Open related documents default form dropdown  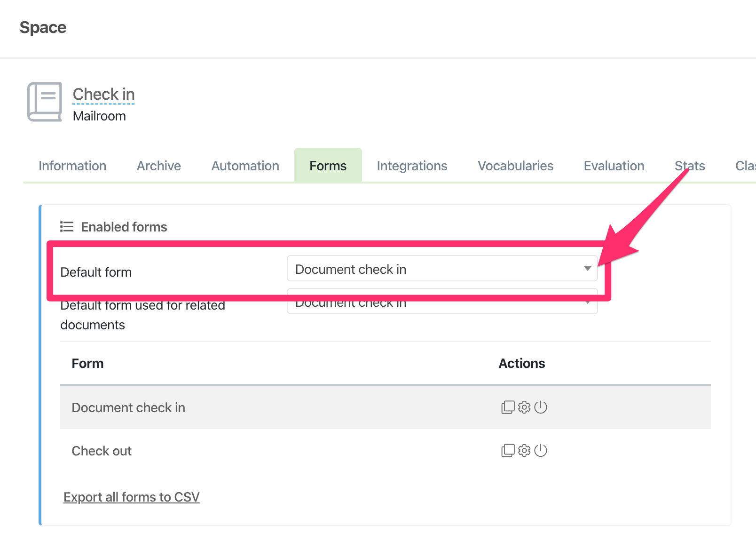point(442,306)
